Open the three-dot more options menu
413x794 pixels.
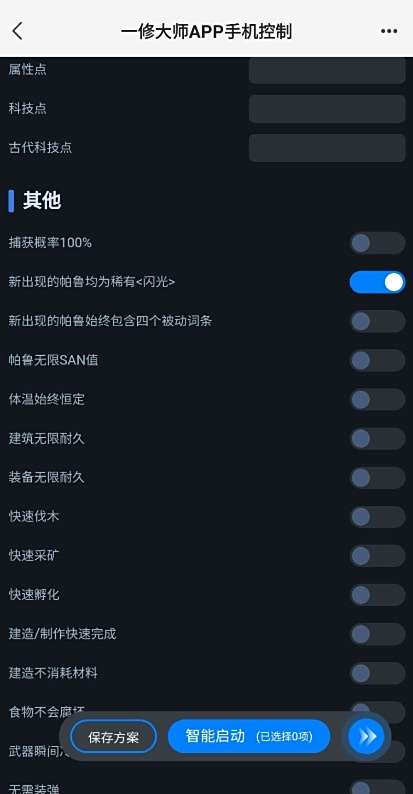point(389,31)
